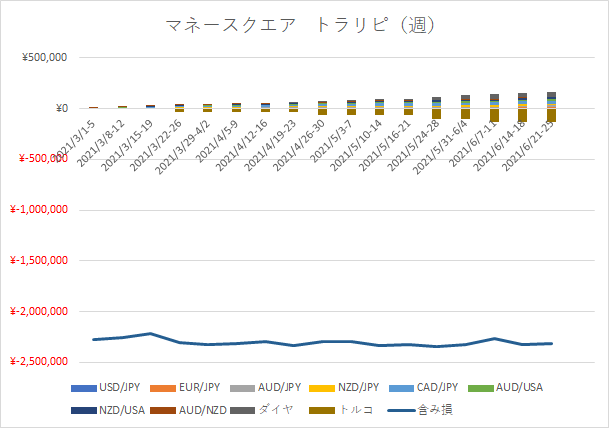Viewport: 609px width, 428px height.
Task: Select the USD/JPY legend label
Action: tap(120, 387)
